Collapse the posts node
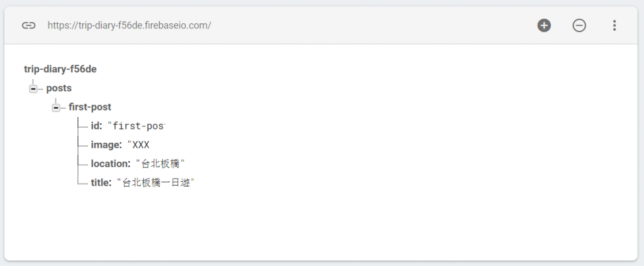Screen dimensions: 644x266 (x=33, y=89)
